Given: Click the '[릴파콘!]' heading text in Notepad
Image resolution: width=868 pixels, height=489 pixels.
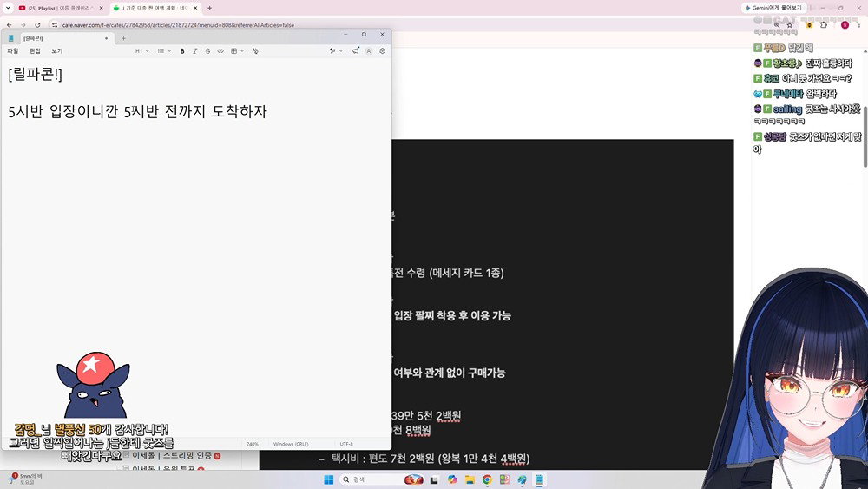Looking at the screenshot, I should 36,74.
